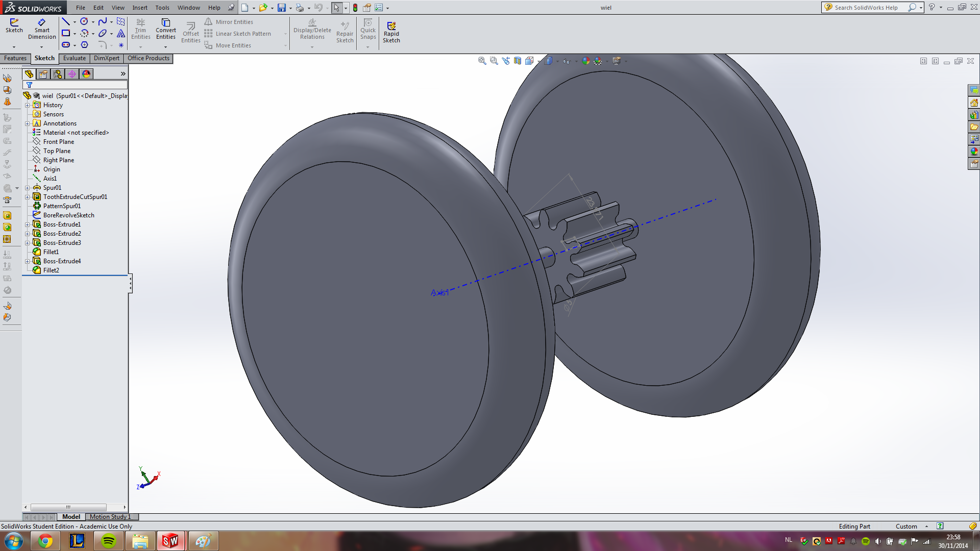Switch to the Evaluate tab
This screenshot has width=980, height=551.
coord(75,58)
